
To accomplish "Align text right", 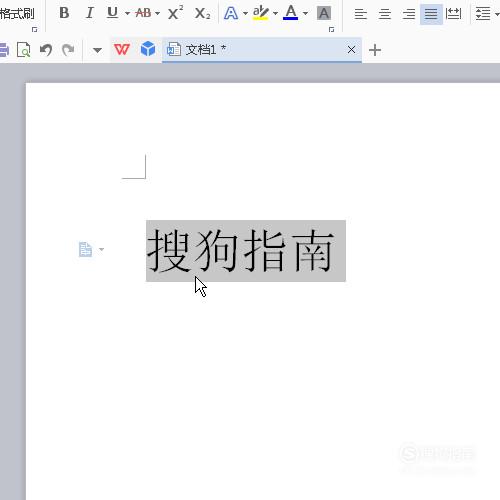I will (x=409, y=14).
